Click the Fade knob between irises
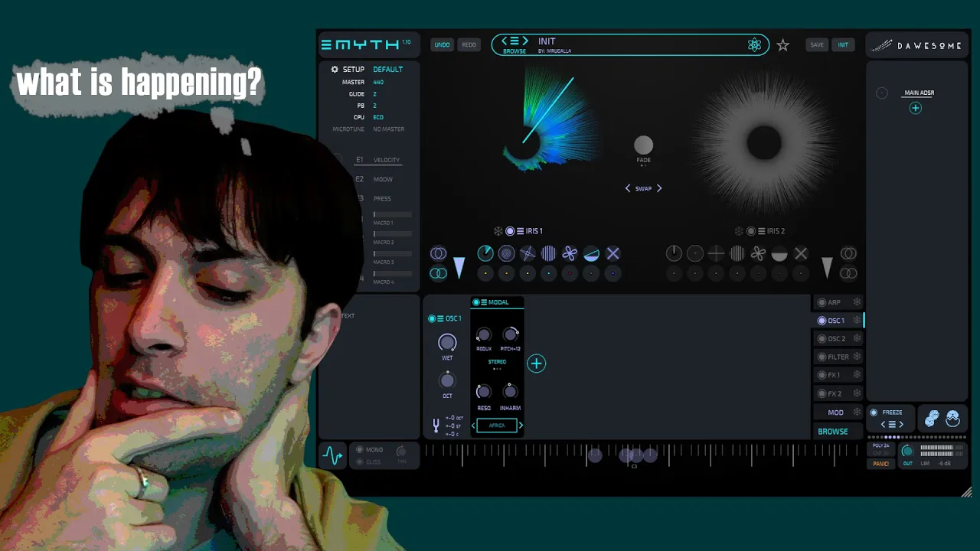 pyautogui.click(x=644, y=145)
